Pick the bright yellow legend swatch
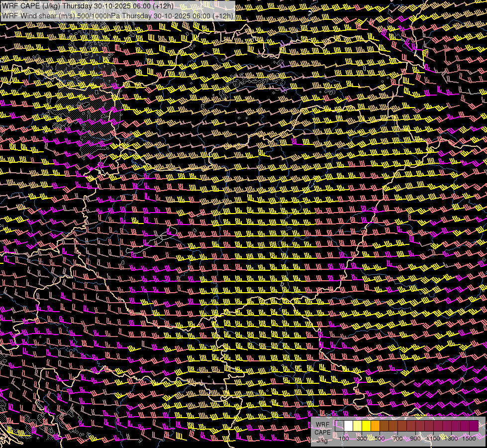This screenshot has width=487, height=448. [366, 426]
